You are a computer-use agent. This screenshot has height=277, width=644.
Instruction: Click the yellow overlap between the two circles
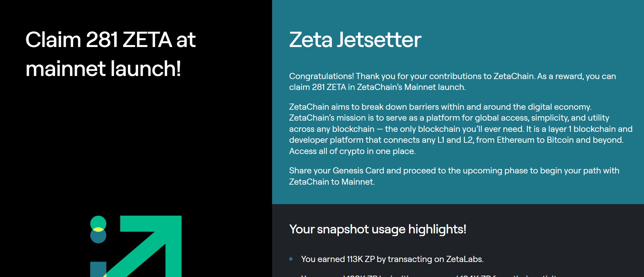pos(98,229)
